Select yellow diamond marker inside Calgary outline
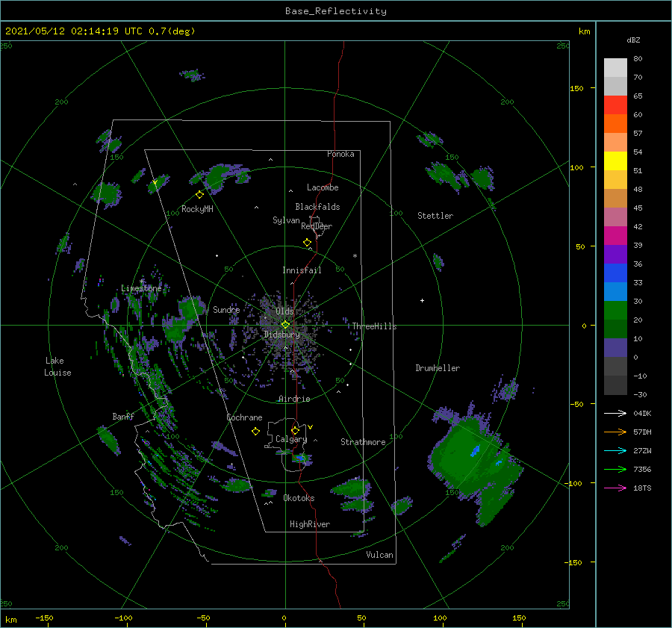The width and height of the screenshot is (672, 628). tap(295, 430)
